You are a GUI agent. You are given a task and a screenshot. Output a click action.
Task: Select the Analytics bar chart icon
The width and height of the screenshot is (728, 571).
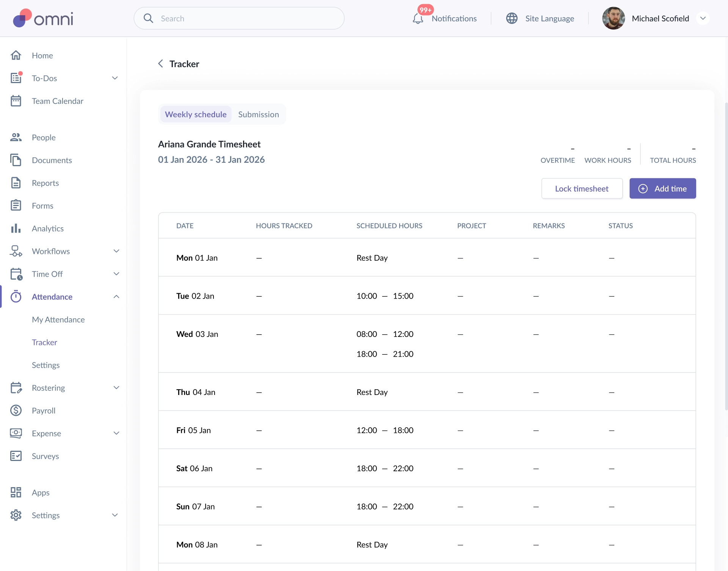(16, 228)
